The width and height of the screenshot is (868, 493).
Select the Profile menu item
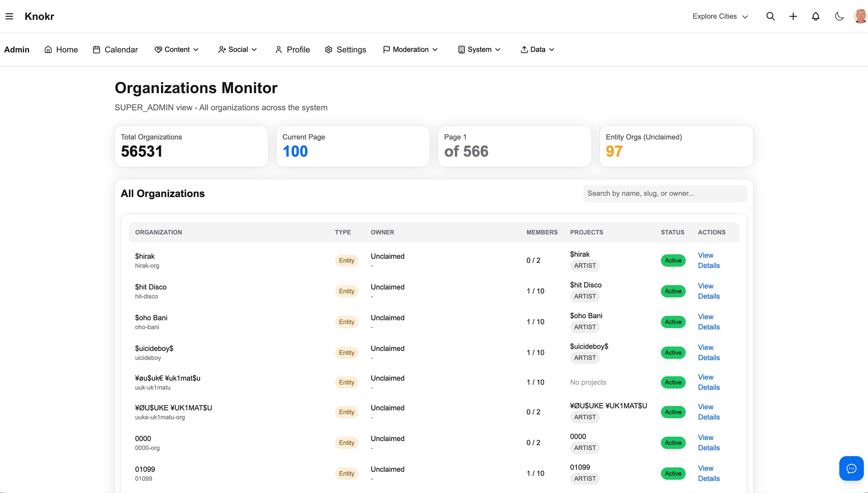(292, 50)
